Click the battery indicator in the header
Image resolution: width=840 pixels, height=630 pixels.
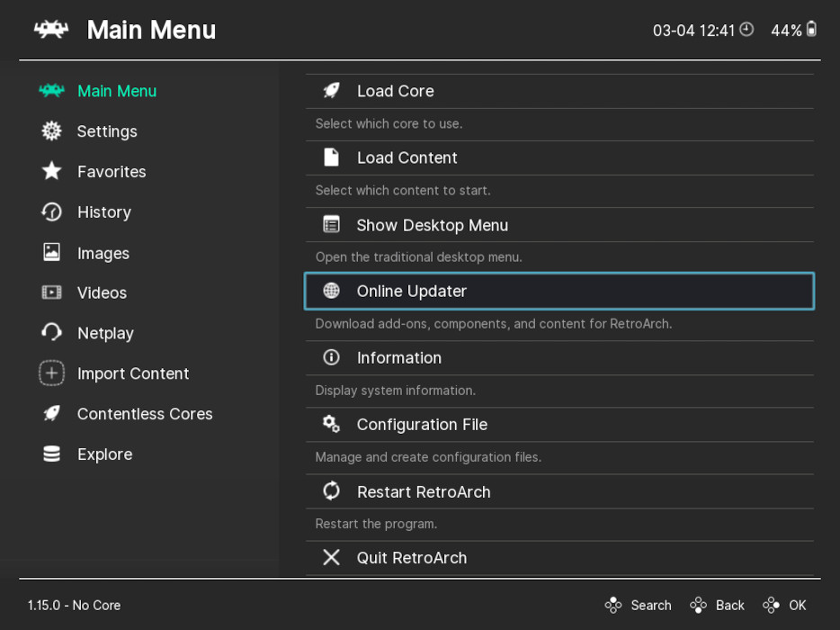(810, 28)
